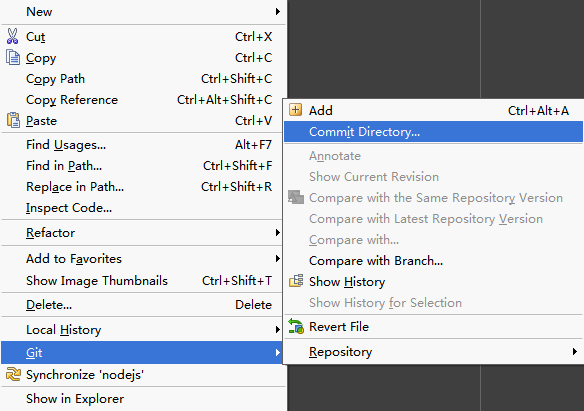The width and height of the screenshot is (584, 411).
Task: Click the Revert File arrow icon
Action: pyautogui.click(x=296, y=326)
